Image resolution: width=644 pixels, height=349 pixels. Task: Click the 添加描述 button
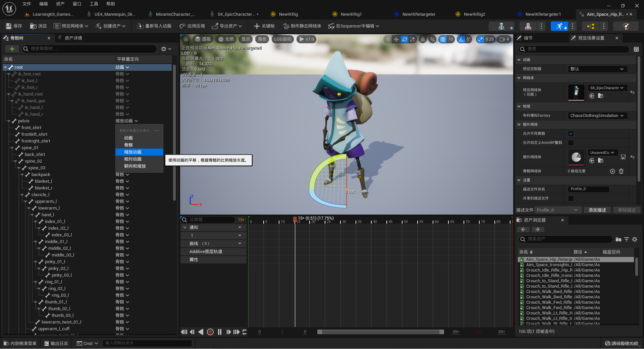(597, 210)
